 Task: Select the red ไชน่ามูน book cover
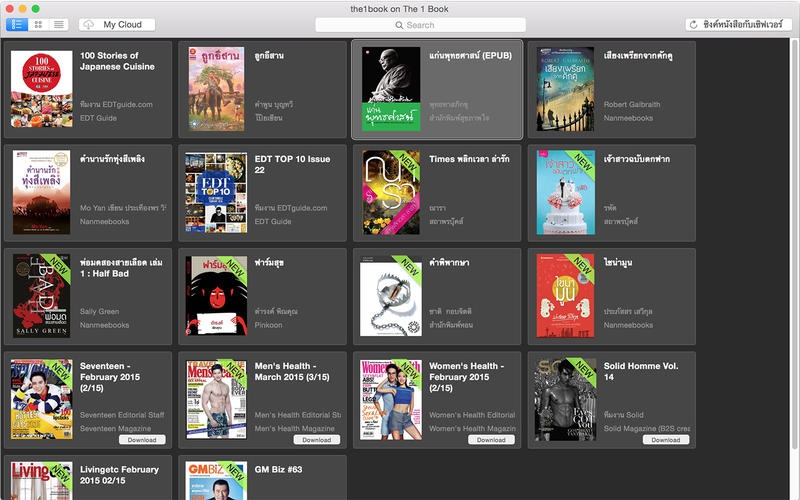click(565, 296)
